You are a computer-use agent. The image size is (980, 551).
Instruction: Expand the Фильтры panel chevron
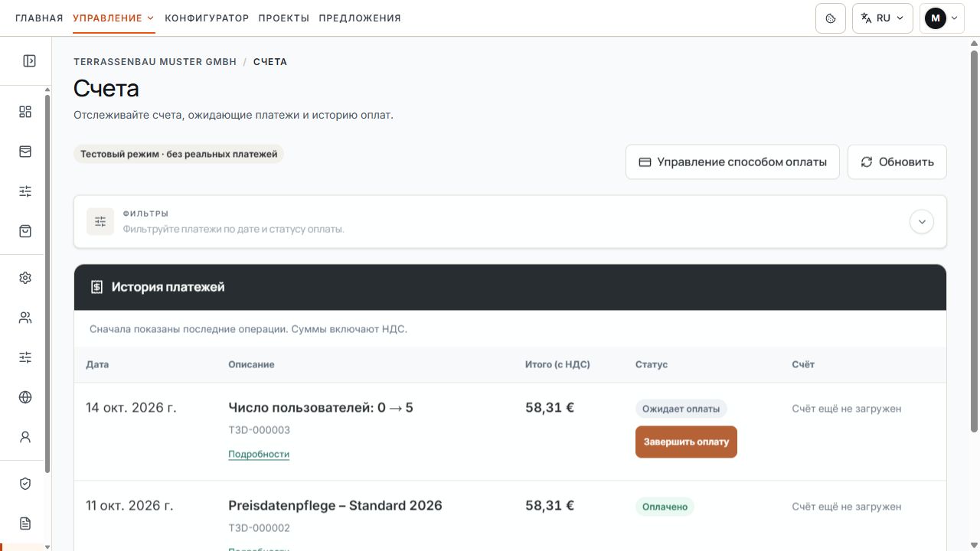(x=922, y=222)
